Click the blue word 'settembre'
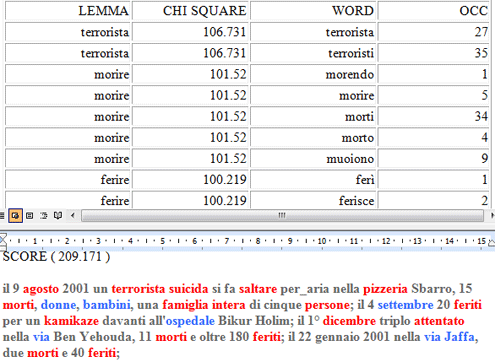Screen dimensions: 495x362 coord(405,305)
